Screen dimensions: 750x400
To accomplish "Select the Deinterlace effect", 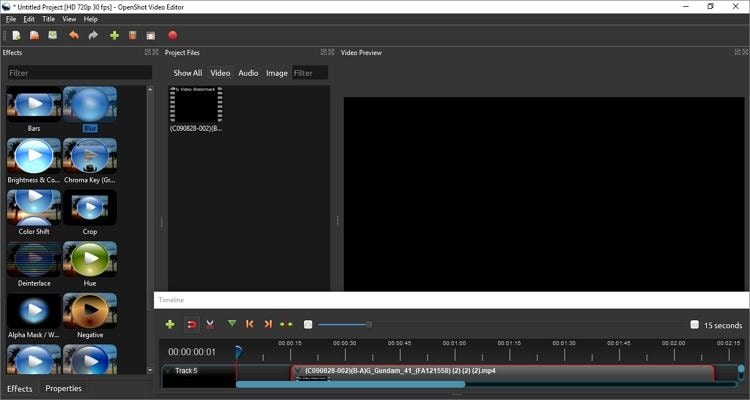I will pyautogui.click(x=34, y=264).
